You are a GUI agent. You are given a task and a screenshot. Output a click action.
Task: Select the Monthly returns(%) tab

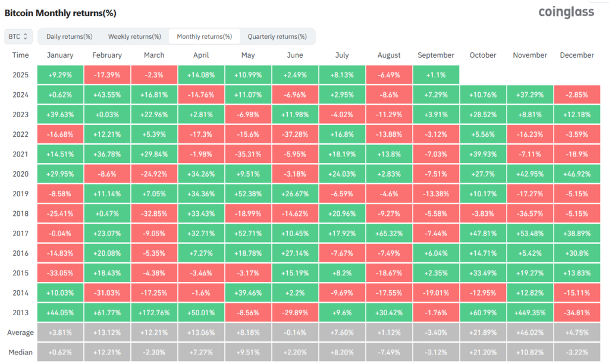pos(205,36)
